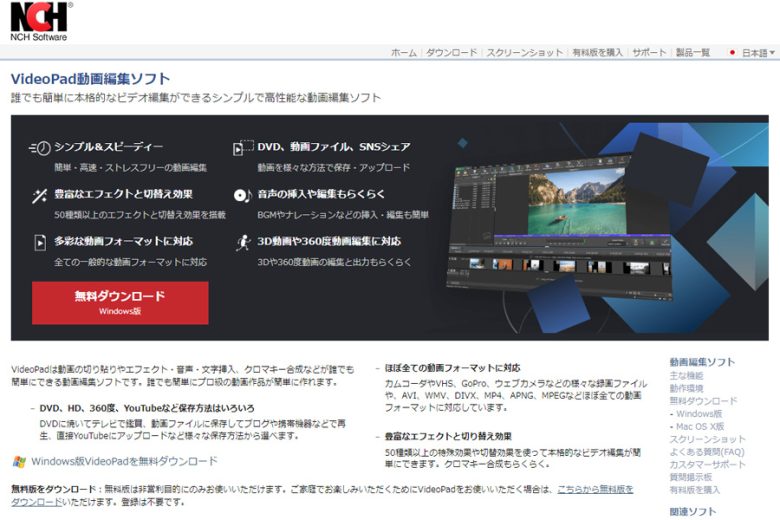Click sidebar 有料版を購入 link
Image resolution: width=780 pixels, height=520 pixels.
click(694, 490)
